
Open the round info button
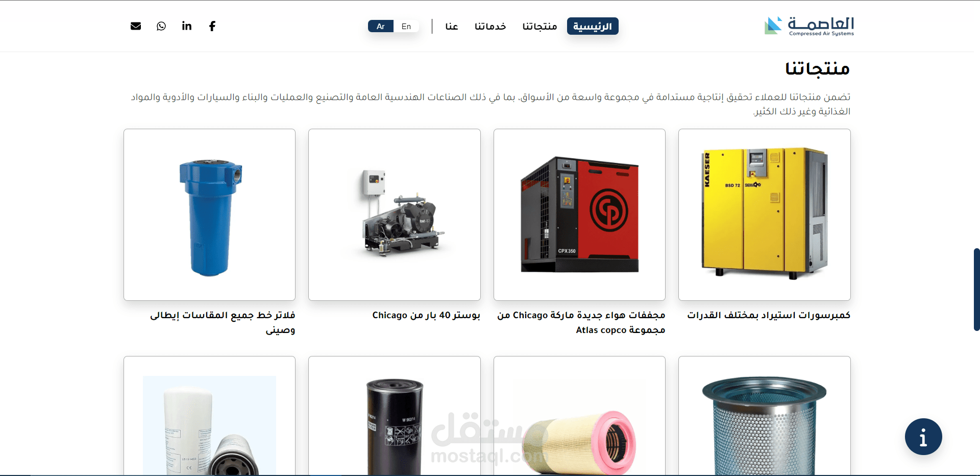click(x=923, y=437)
